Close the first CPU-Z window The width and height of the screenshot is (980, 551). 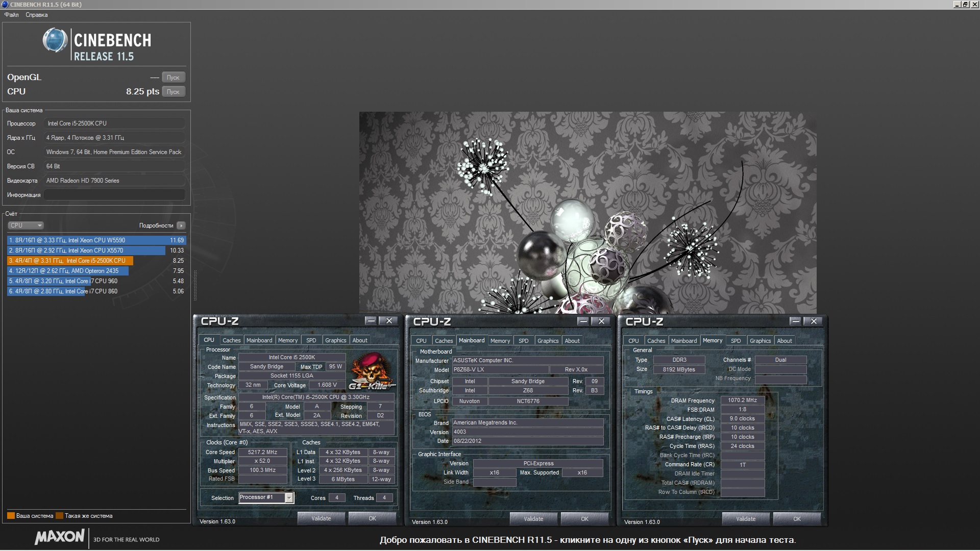pos(389,321)
